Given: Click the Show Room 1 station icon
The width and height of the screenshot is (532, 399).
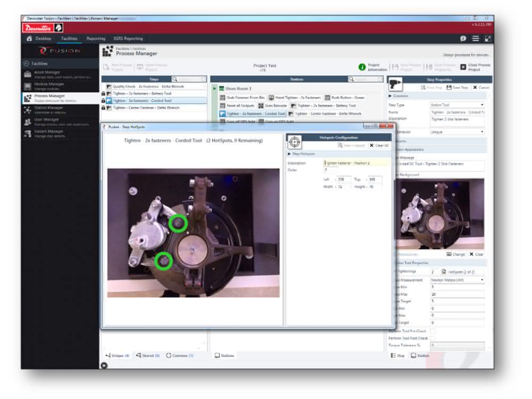Looking at the screenshot, I should tap(221, 88).
